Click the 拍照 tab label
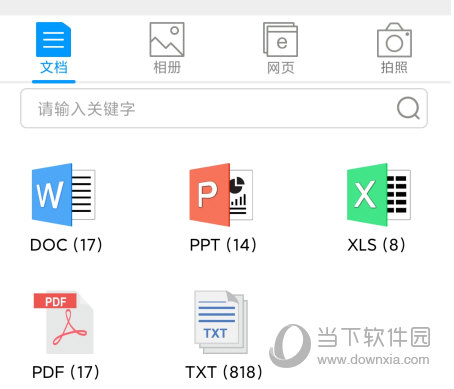This screenshot has width=454, height=389. 394,67
